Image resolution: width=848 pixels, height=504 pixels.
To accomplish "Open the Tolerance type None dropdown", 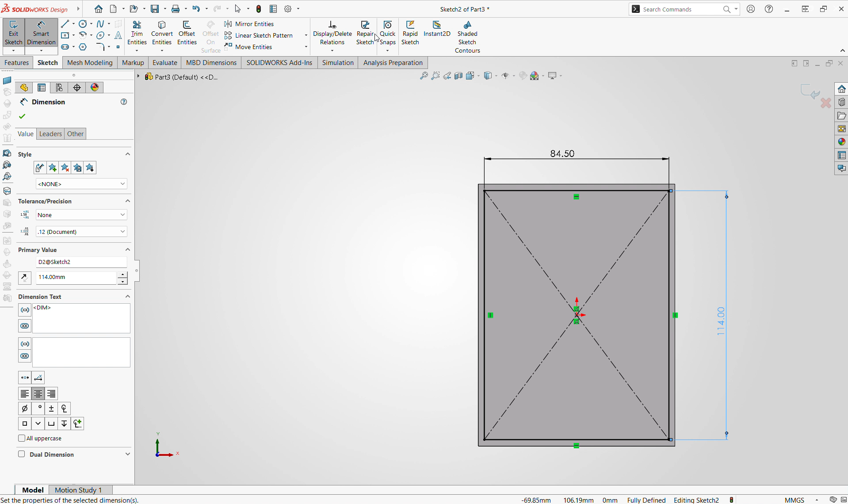I will [81, 215].
